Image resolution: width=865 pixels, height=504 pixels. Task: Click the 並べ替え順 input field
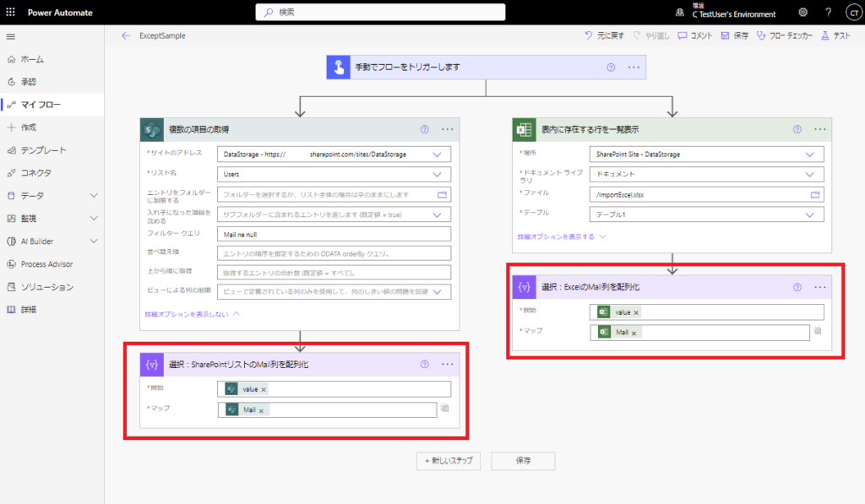pos(334,253)
